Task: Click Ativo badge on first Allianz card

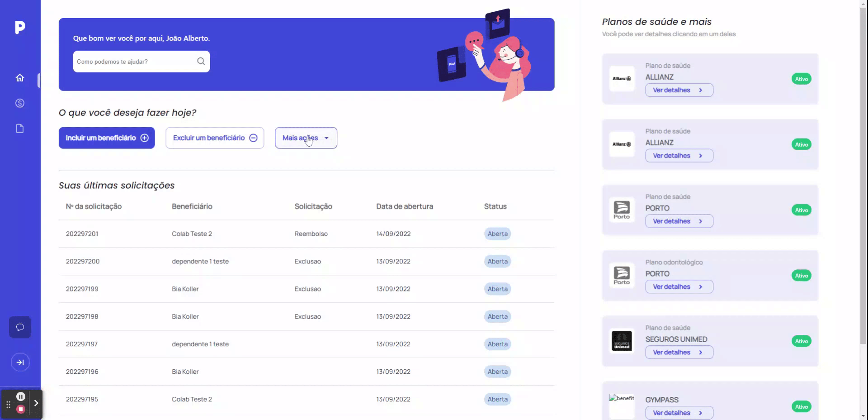Action: [802, 79]
